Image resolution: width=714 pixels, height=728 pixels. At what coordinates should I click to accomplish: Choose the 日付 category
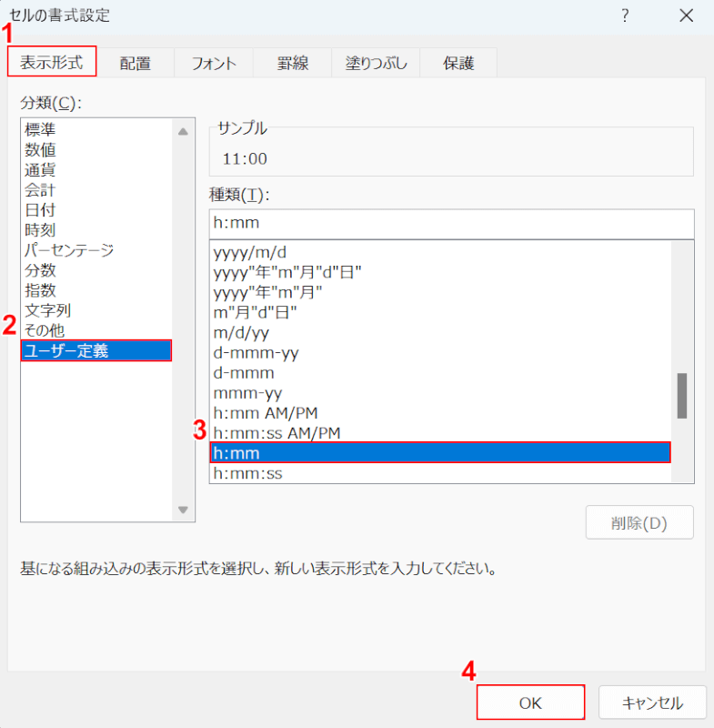[x=40, y=210]
